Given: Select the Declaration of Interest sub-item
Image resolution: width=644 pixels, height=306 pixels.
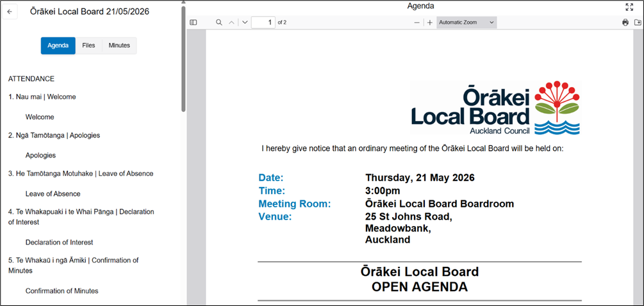Looking at the screenshot, I should click(59, 243).
